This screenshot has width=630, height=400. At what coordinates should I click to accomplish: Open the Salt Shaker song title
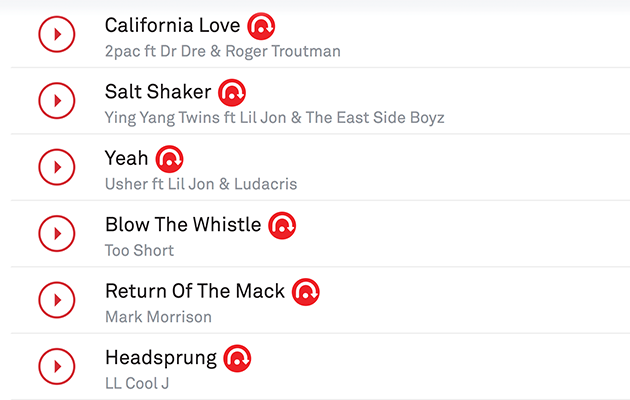point(158,92)
